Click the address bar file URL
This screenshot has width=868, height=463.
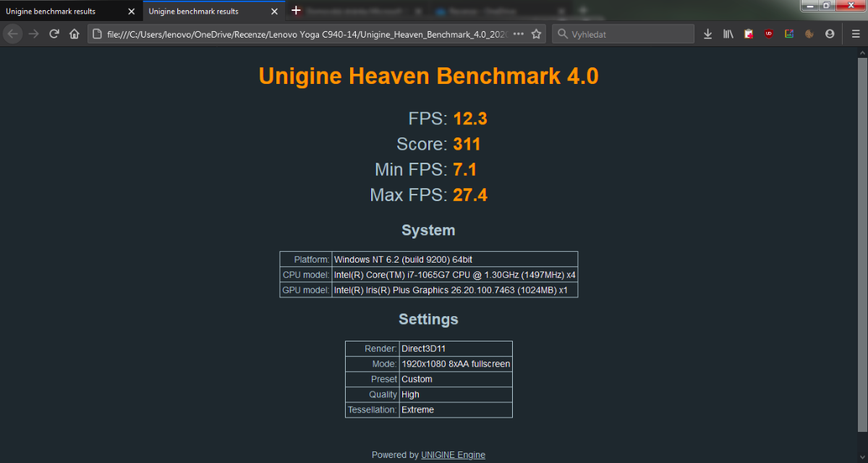304,34
